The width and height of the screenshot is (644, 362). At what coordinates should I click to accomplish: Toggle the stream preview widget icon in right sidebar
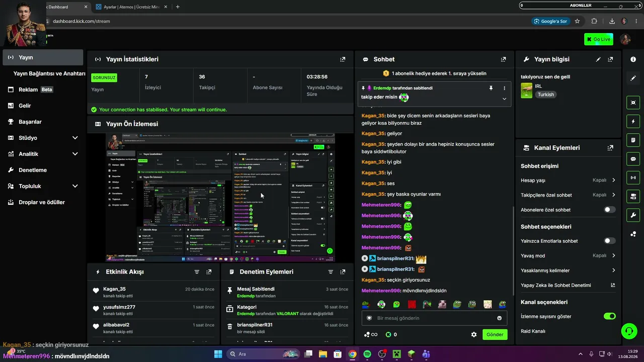(x=633, y=103)
